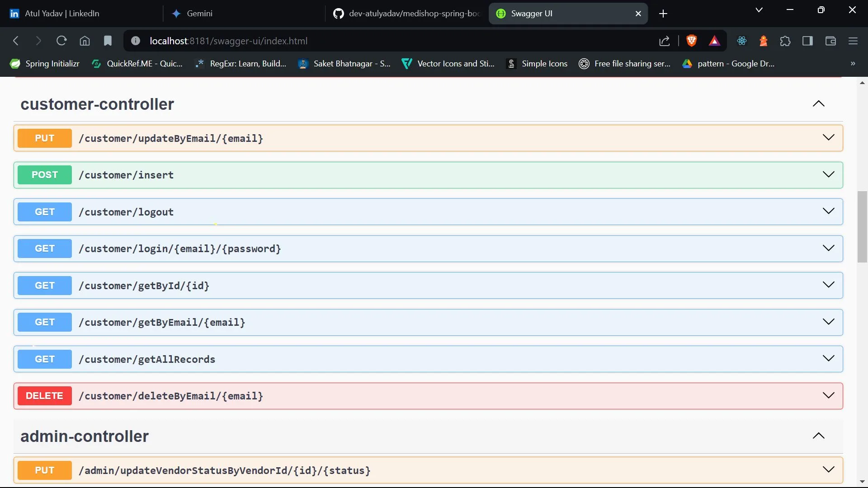Open the orange figure extension icon
Screen dimensions: 868x488
click(x=764, y=41)
